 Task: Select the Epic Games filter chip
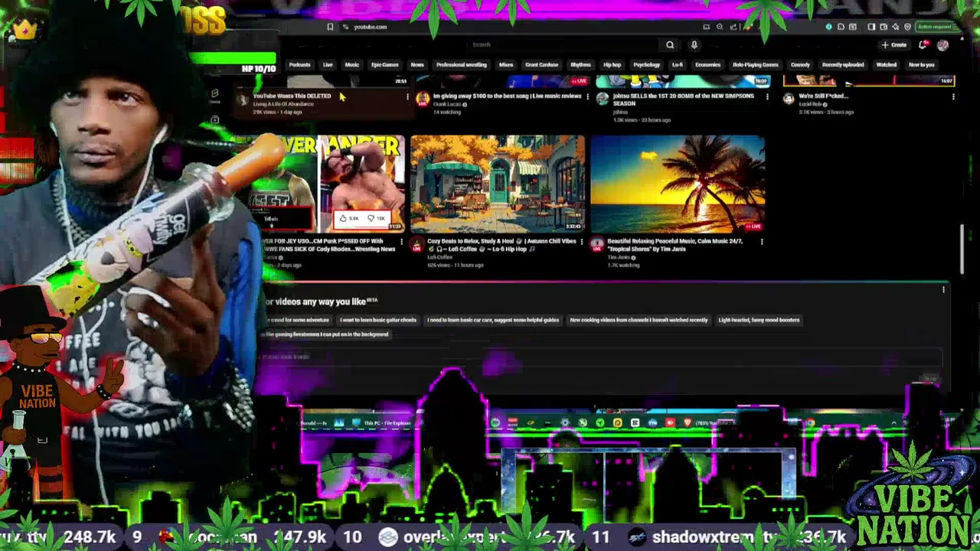(384, 65)
